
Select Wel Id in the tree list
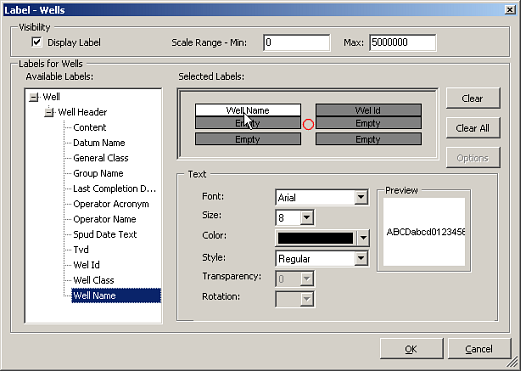coord(86,265)
